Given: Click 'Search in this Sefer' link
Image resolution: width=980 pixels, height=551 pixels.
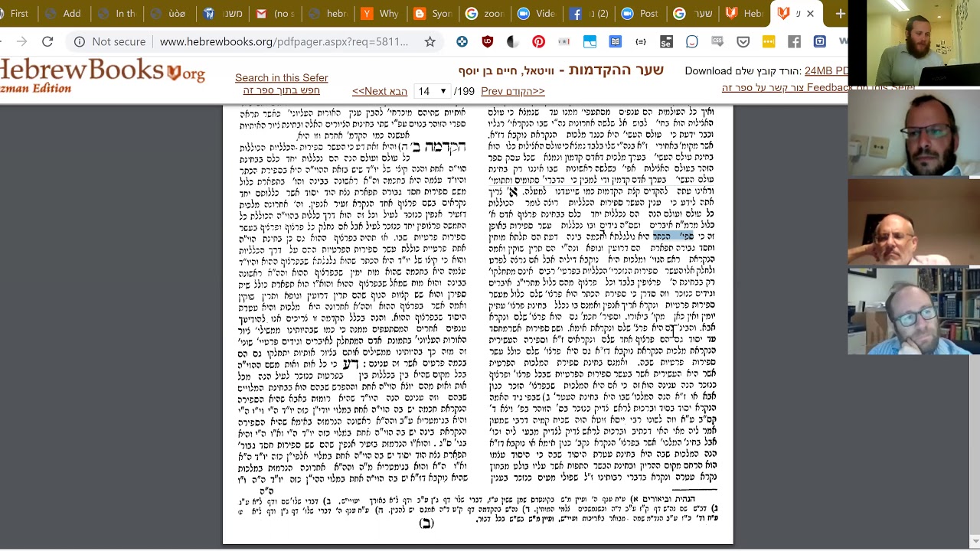Looking at the screenshot, I should pyautogui.click(x=281, y=78).
